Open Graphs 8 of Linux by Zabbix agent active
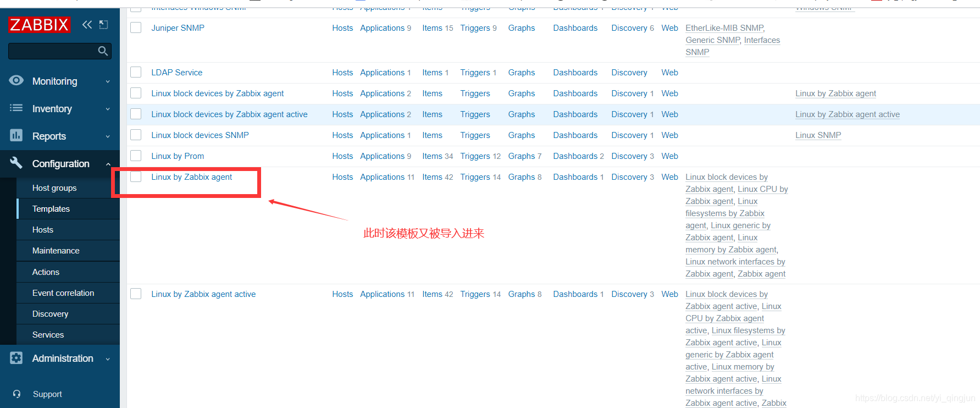 [x=525, y=294]
